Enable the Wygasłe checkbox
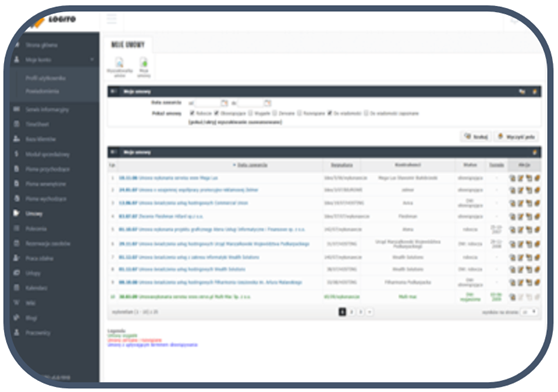This screenshot has width=558, height=392. pyautogui.click(x=251, y=113)
